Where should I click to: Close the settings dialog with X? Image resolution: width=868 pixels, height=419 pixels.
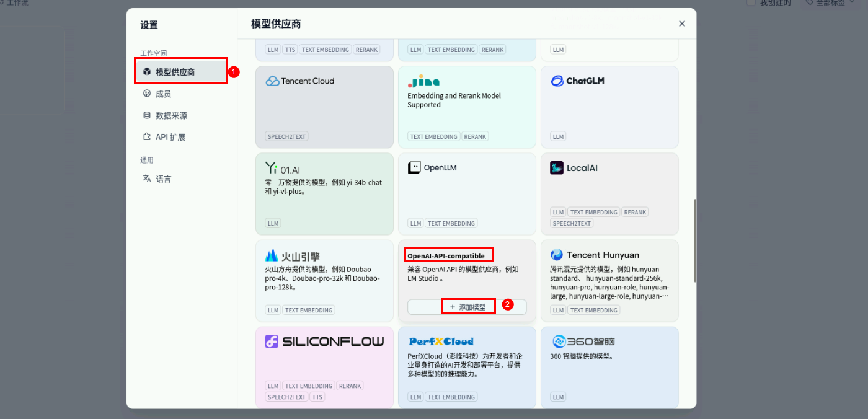tap(682, 24)
